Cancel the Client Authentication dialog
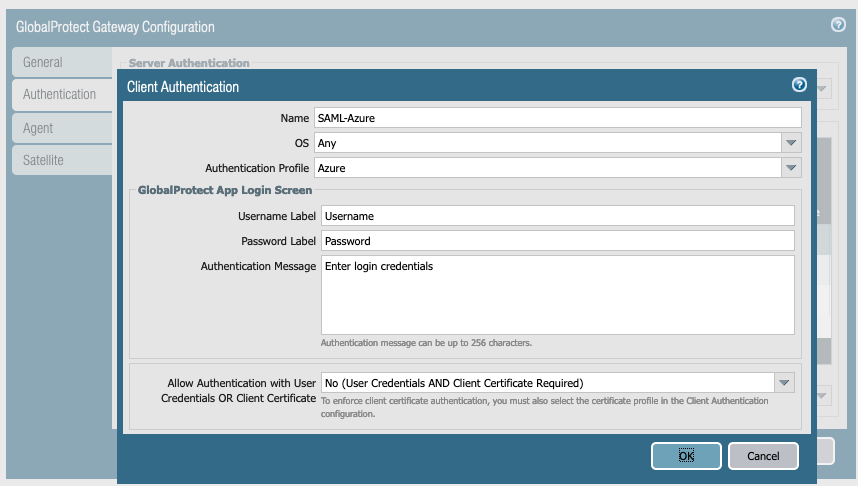 coord(763,455)
